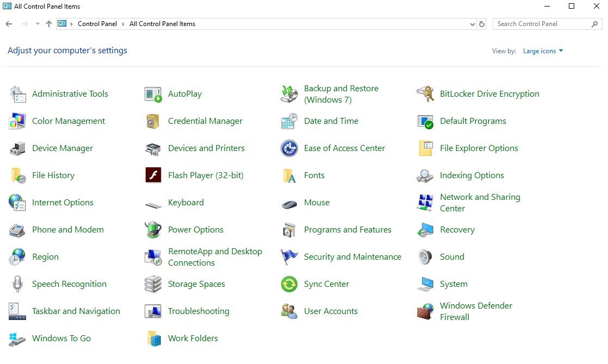Open the Windows Defender Firewall icon
Image resolution: width=608 pixels, height=364 pixels.
(425, 311)
